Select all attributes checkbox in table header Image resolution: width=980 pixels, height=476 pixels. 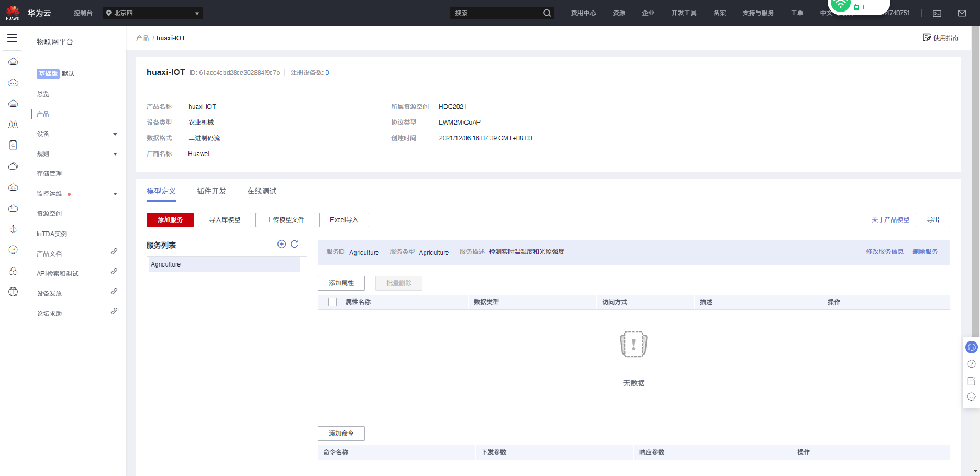tap(332, 302)
